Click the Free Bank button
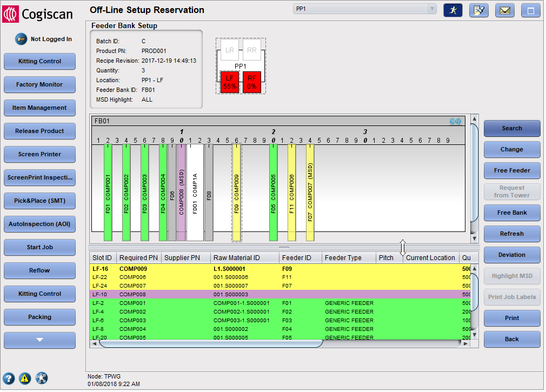Image resolution: width=546 pixels, height=392 pixels. pyautogui.click(x=512, y=212)
